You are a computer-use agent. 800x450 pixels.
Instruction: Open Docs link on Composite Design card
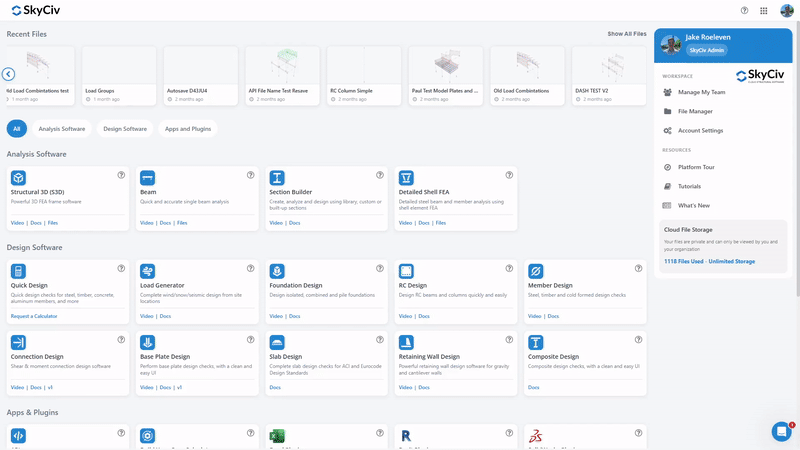[x=534, y=388]
